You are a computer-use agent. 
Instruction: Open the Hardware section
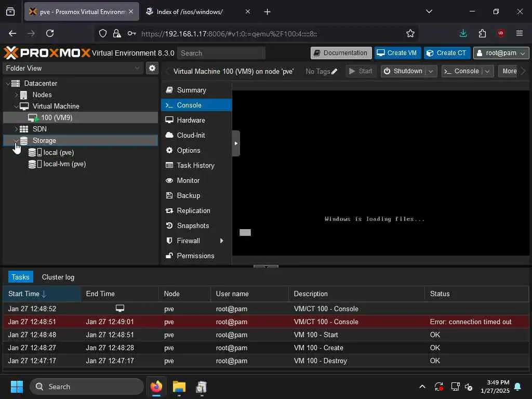coord(196,120)
